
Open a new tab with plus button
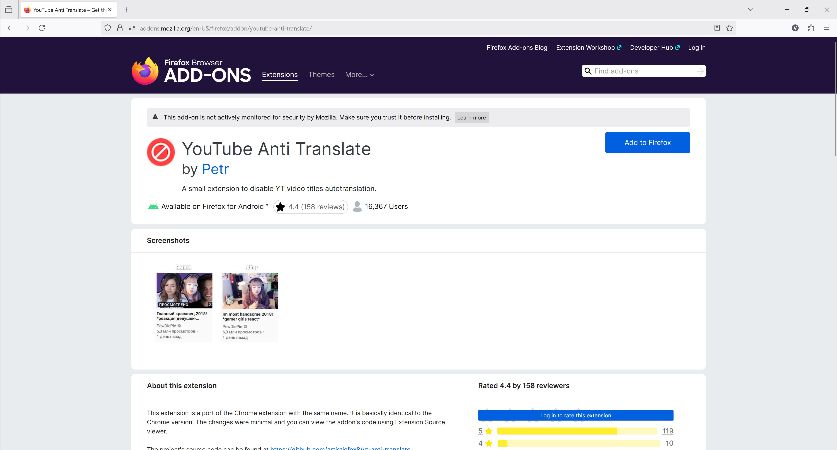pyautogui.click(x=127, y=10)
